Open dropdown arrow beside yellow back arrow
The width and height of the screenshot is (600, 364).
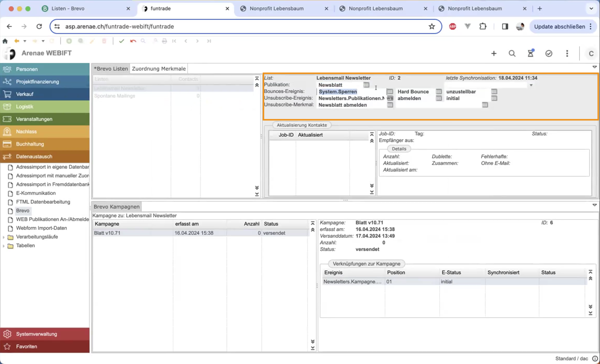click(x=25, y=41)
